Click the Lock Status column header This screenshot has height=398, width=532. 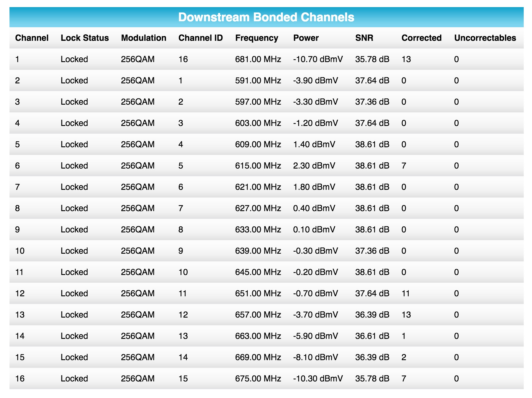tap(85, 38)
